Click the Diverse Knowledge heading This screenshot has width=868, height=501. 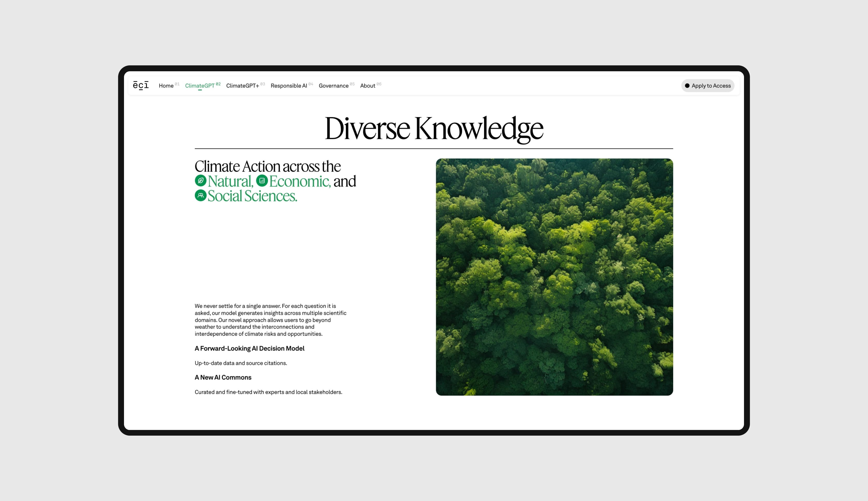click(434, 129)
